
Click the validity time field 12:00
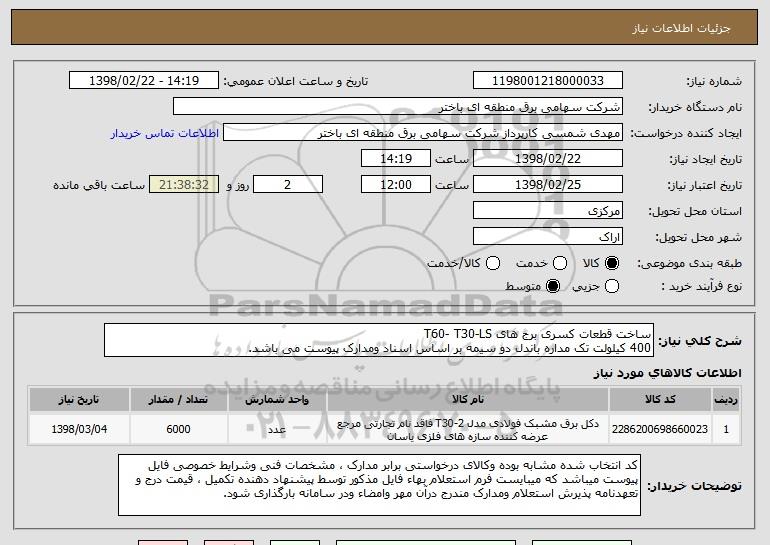click(x=396, y=185)
